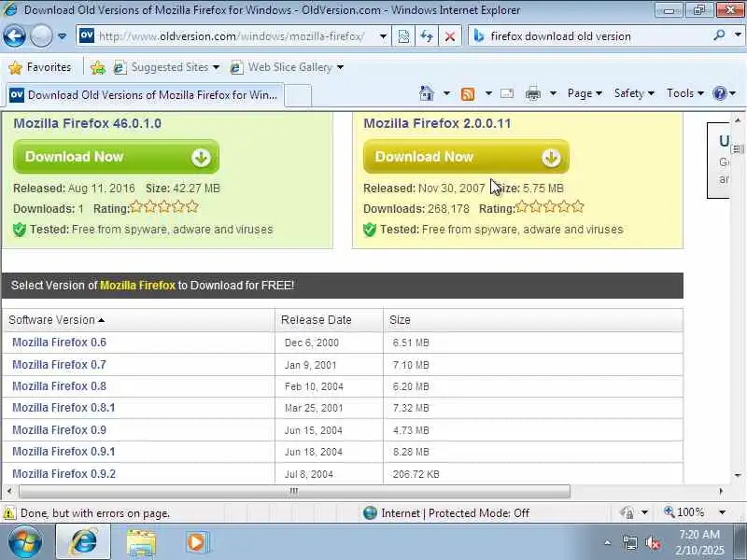Rate Firefox 2.0.0.11 with the fifth star

pos(578,206)
